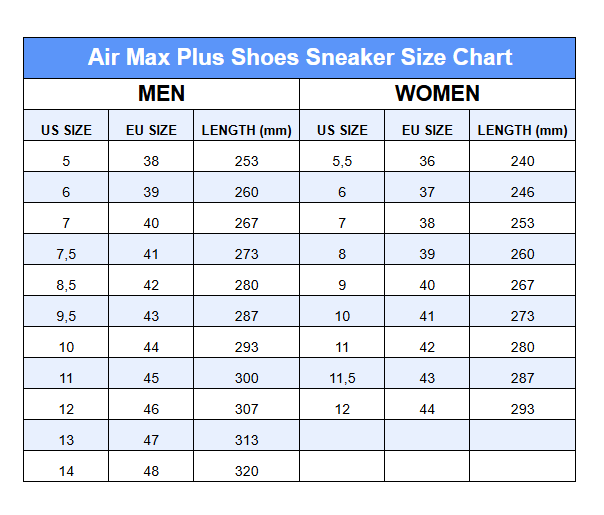Select the men's US size 7,5 cell
Viewport: 604px width, 515px height.
click(66, 254)
